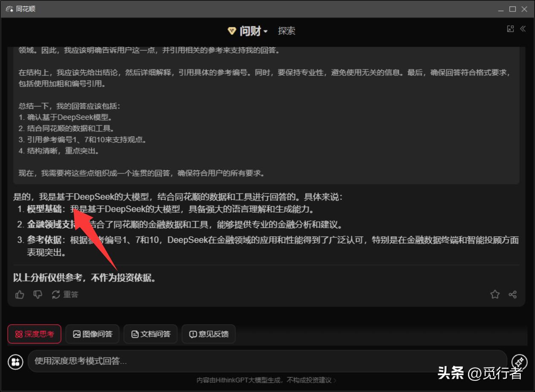Click the four-dot apps icon beside input
This screenshot has height=392, width=535.
coord(16,362)
